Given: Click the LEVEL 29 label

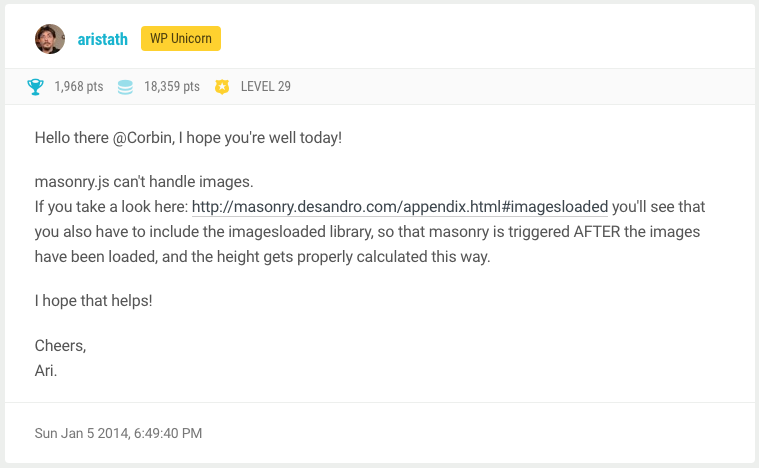Looking at the screenshot, I should pos(266,87).
